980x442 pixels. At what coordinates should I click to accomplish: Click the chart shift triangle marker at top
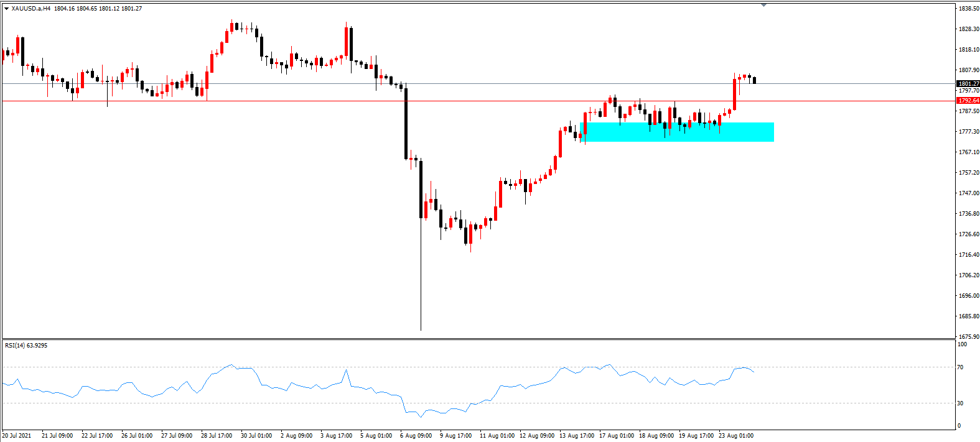[763, 5]
